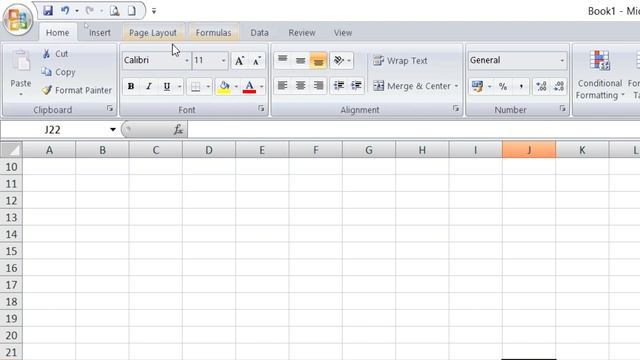This screenshot has width=640, height=360.
Task: Select column J header
Action: (x=529, y=150)
